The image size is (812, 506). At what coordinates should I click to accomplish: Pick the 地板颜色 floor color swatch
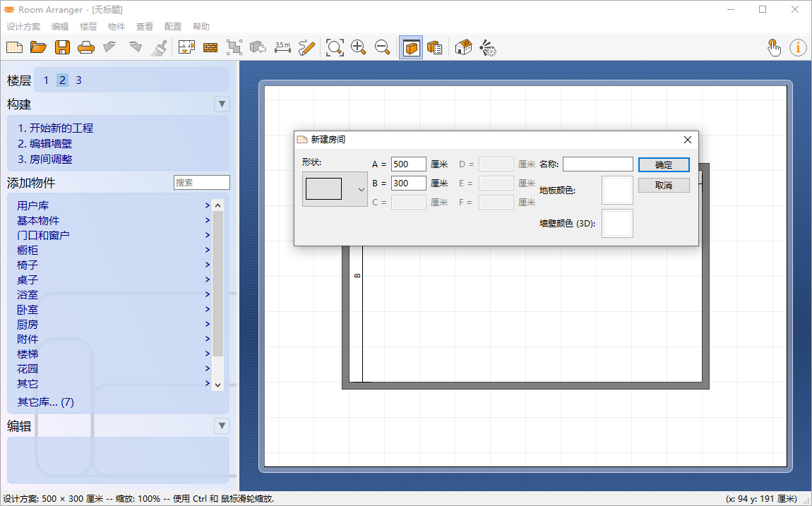pyautogui.click(x=617, y=189)
